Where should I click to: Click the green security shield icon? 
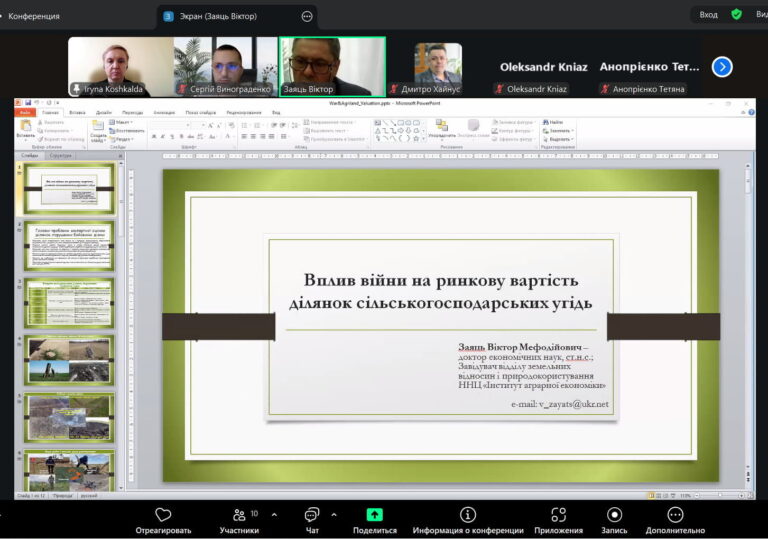click(737, 15)
